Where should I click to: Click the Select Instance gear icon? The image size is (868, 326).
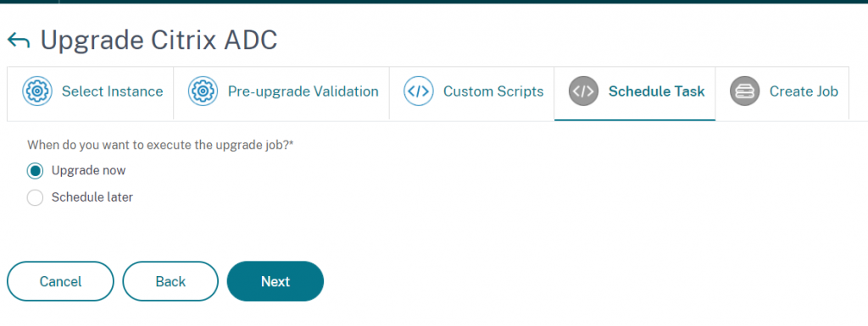pyautogui.click(x=37, y=91)
